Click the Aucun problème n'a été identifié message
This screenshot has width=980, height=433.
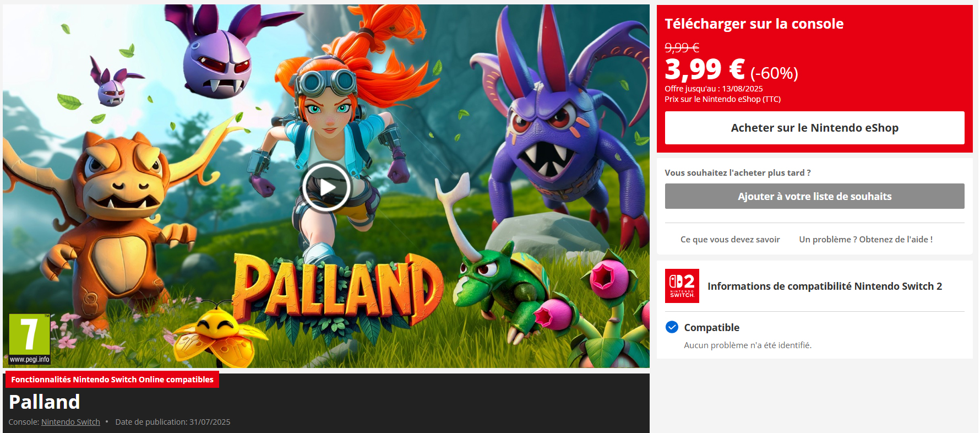748,345
